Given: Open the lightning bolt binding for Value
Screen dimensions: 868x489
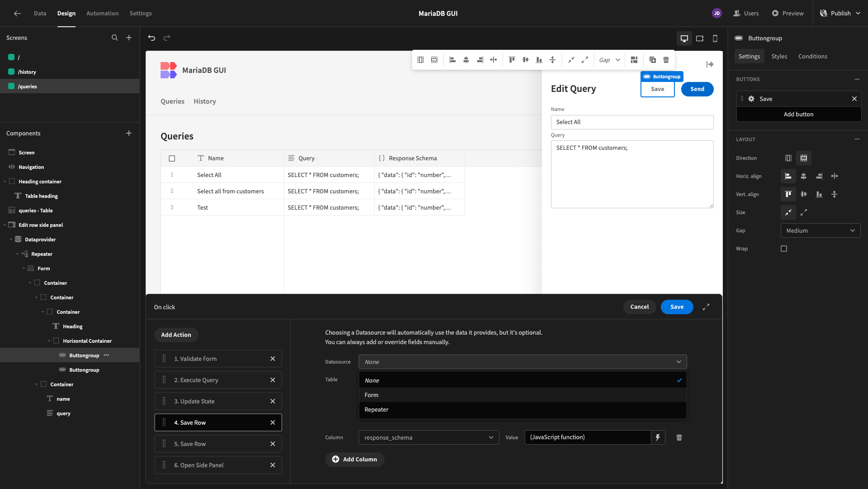Looking at the screenshot, I should tap(658, 437).
